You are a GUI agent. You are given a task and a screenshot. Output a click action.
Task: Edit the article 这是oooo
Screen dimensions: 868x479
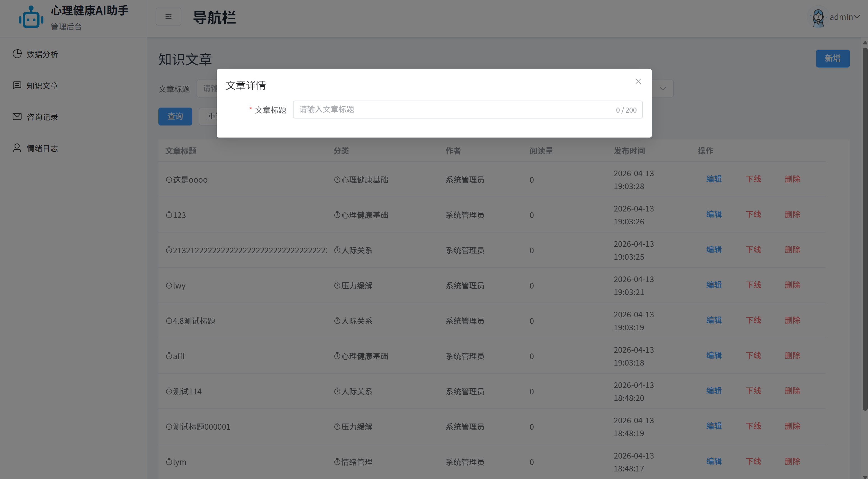pyautogui.click(x=714, y=179)
